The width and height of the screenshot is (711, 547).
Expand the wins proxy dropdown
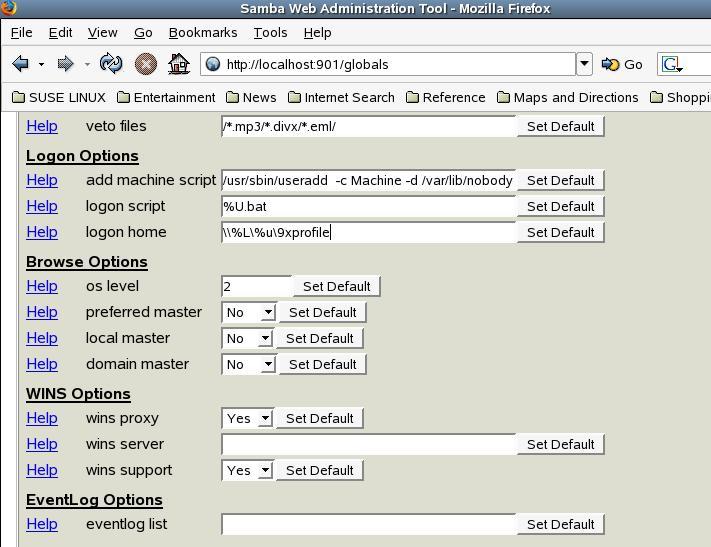pos(247,418)
